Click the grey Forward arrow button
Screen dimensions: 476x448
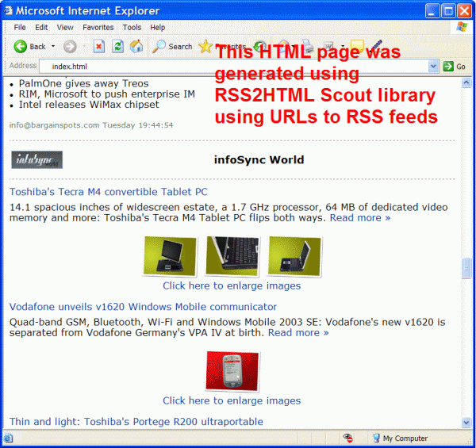pos(70,47)
